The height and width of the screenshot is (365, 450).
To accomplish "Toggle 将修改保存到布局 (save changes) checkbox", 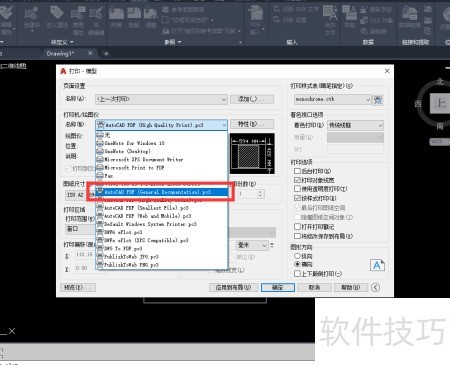I will point(297,236).
